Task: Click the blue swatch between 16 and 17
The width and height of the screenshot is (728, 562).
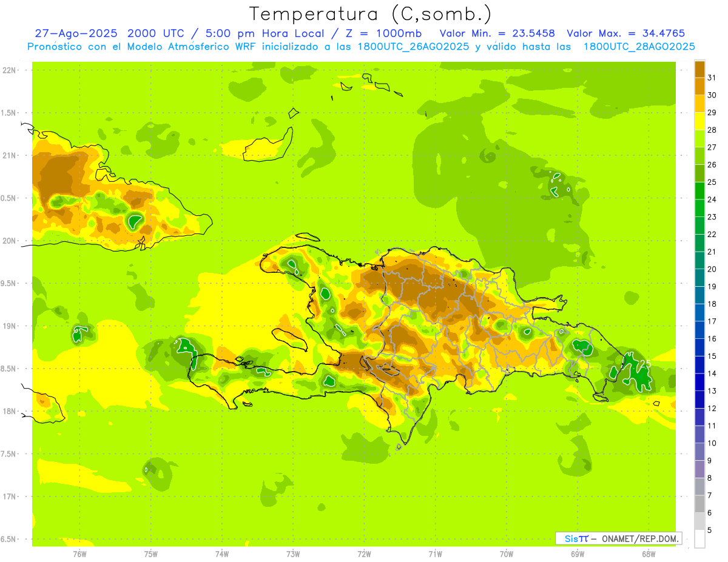Action: click(x=699, y=330)
